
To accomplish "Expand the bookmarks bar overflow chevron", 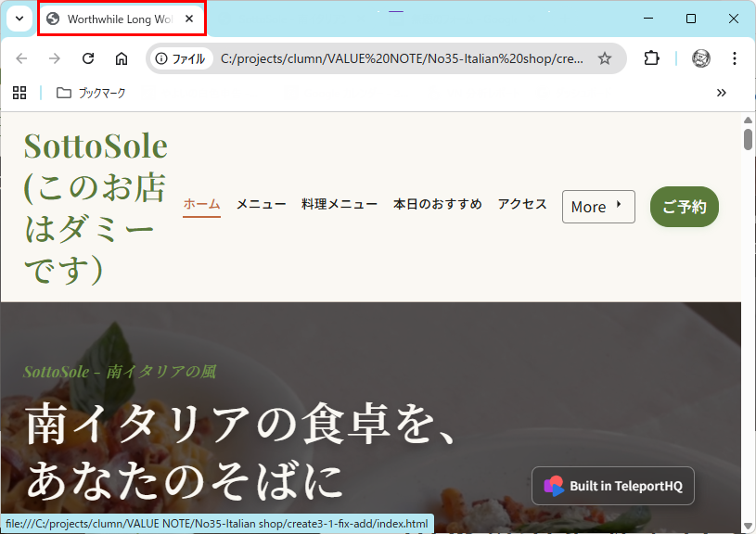I will 722,93.
